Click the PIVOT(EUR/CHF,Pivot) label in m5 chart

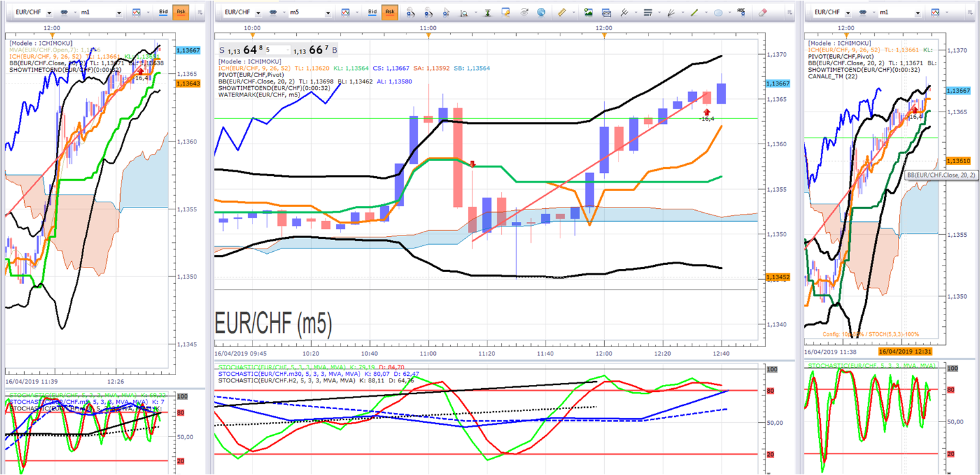[250, 75]
